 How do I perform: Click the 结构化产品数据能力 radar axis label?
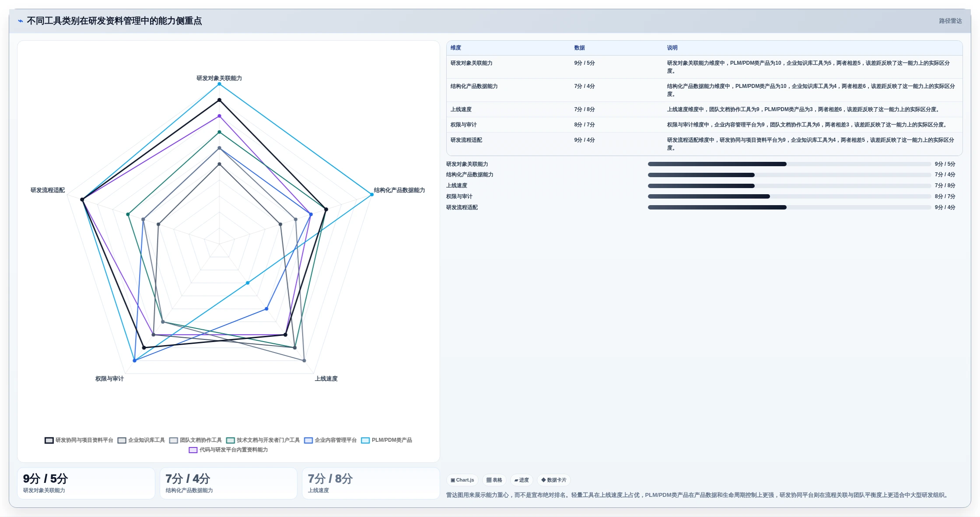[x=399, y=190]
